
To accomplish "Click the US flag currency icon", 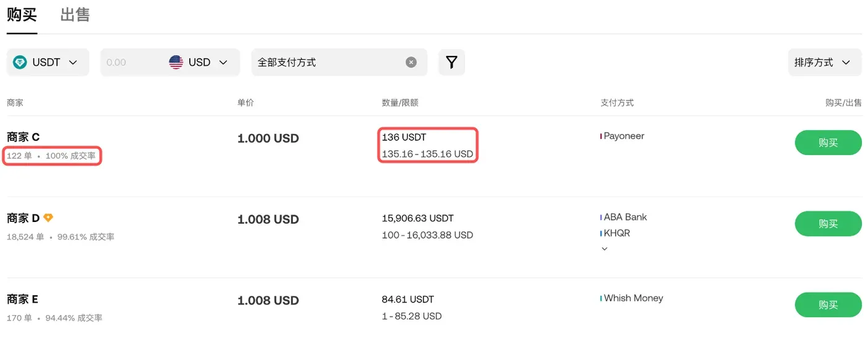I will [x=176, y=62].
